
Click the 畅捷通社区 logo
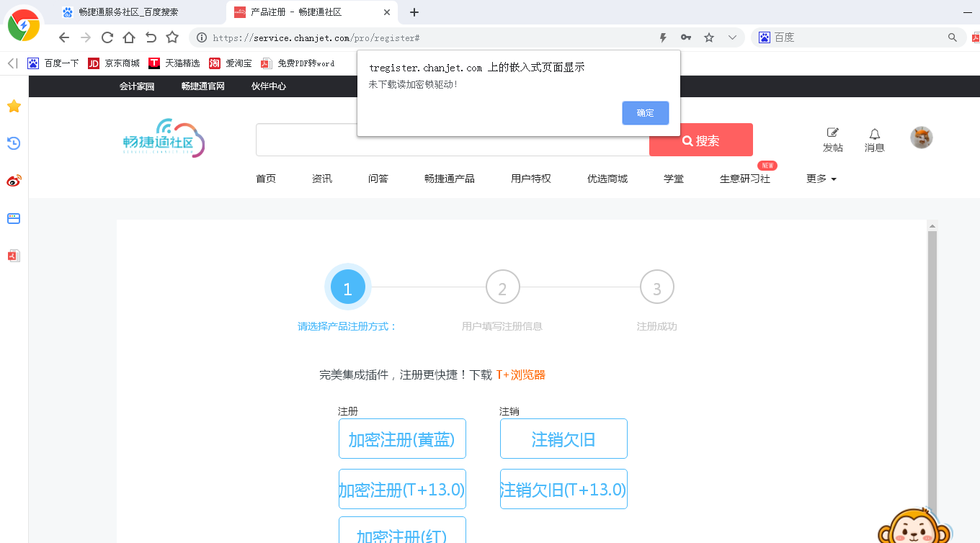pyautogui.click(x=164, y=138)
